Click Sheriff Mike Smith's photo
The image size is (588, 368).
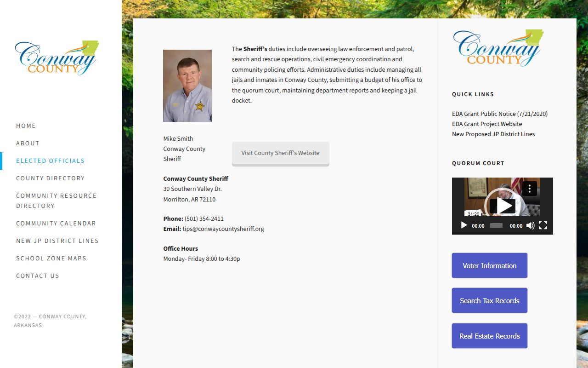click(187, 86)
